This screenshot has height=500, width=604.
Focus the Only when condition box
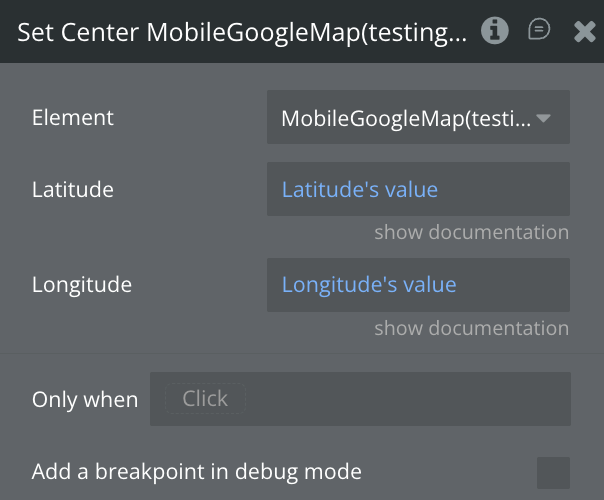coord(400,399)
